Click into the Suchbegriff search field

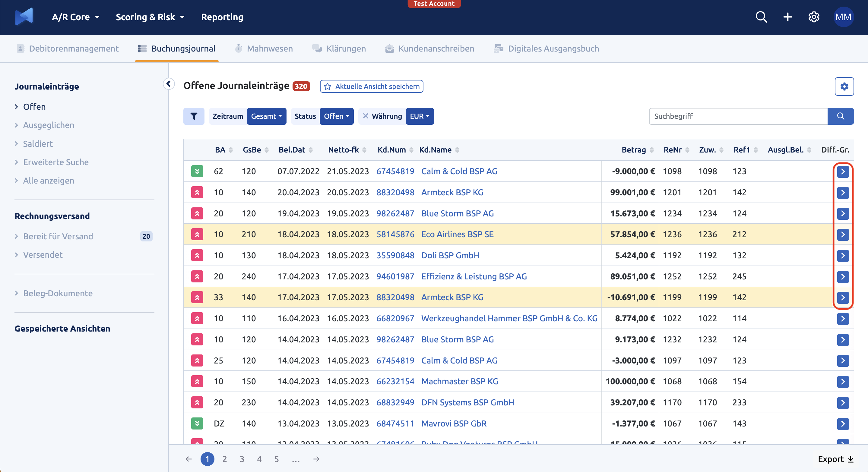738,116
